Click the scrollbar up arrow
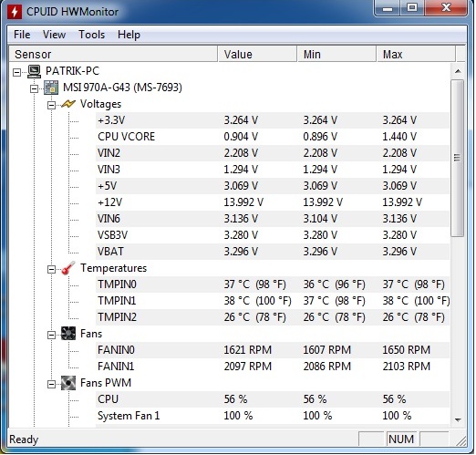This screenshot has height=455, width=476. tap(458, 71)
